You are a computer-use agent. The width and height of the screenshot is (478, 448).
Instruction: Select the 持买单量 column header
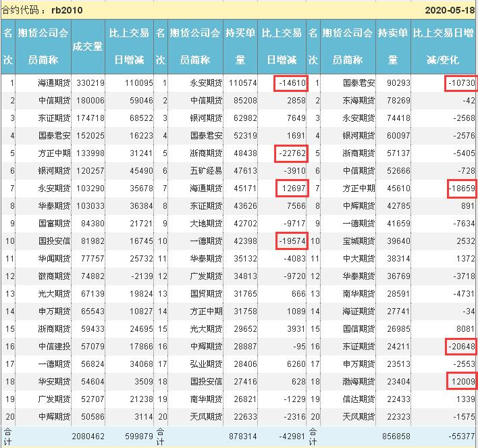(x=240, y=46)
